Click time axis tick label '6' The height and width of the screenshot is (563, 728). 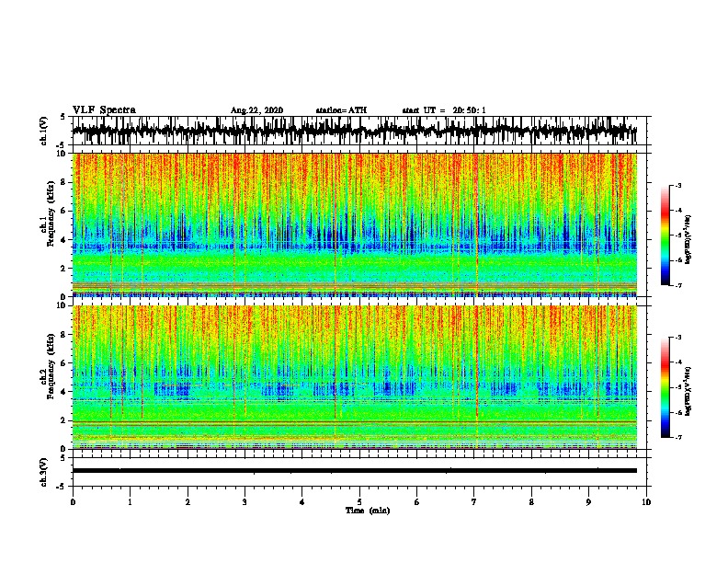coord(417,502)
